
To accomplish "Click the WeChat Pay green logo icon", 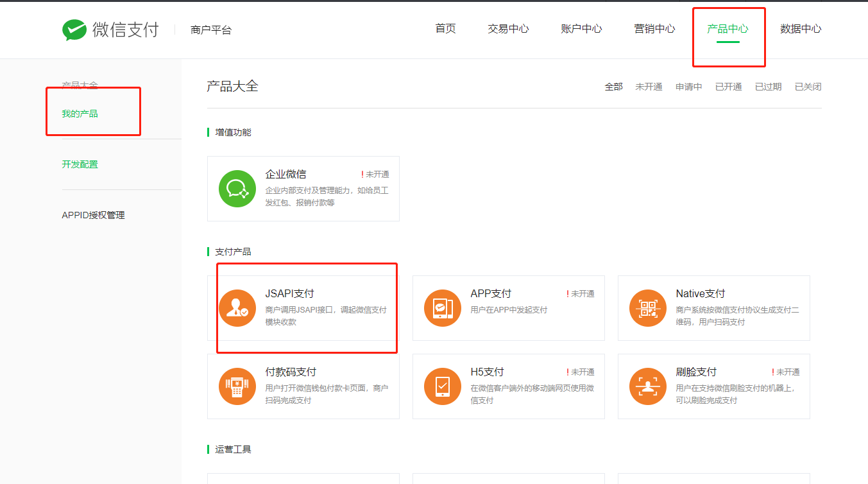I will click(74, 30).
